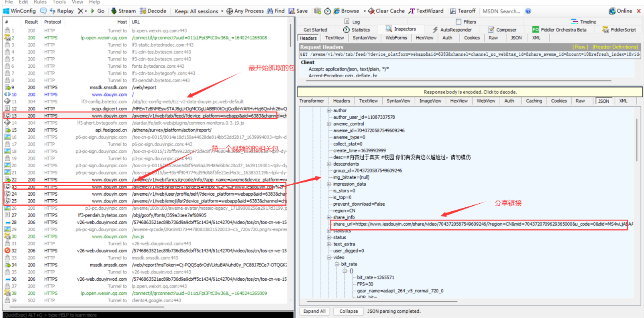Select request WebForms tab
The width and height of the screenshot is (644, 318).
(396, 38)
